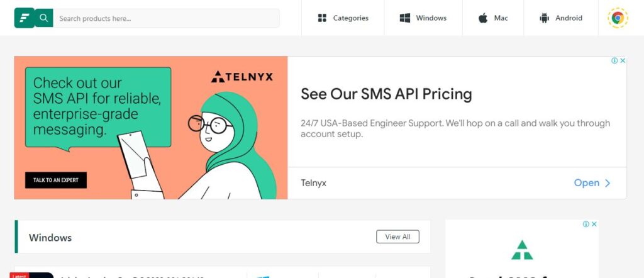Viewport: 644px width, 278px height.
Task: Click the chevron arrow beside Open
Action: pyautogui.click(x=608, y=183)
